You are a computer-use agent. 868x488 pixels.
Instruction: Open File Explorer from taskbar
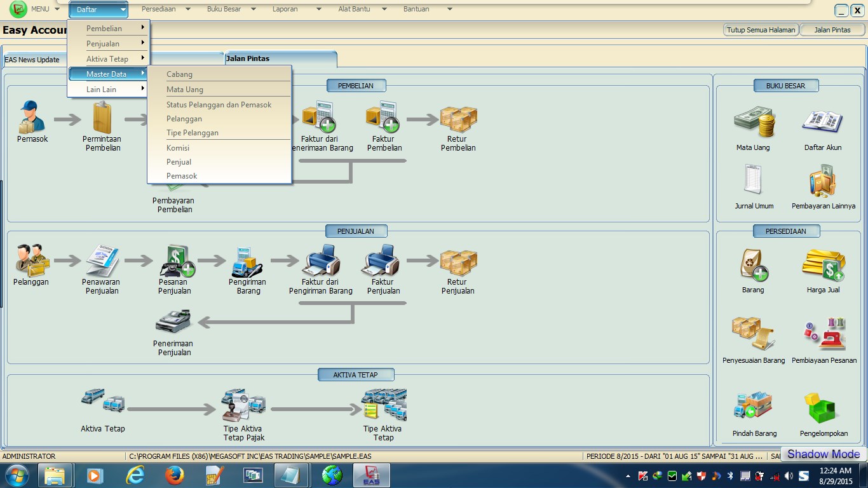tap(55, 475)
